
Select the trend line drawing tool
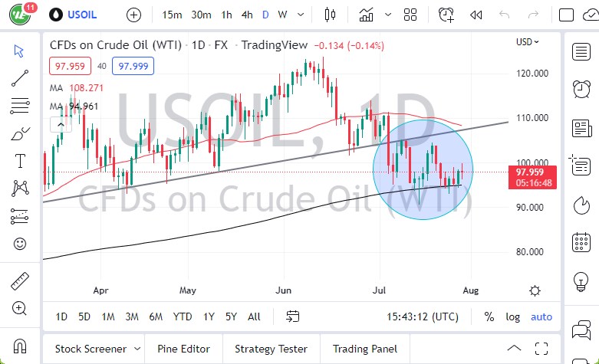point(20,77)
